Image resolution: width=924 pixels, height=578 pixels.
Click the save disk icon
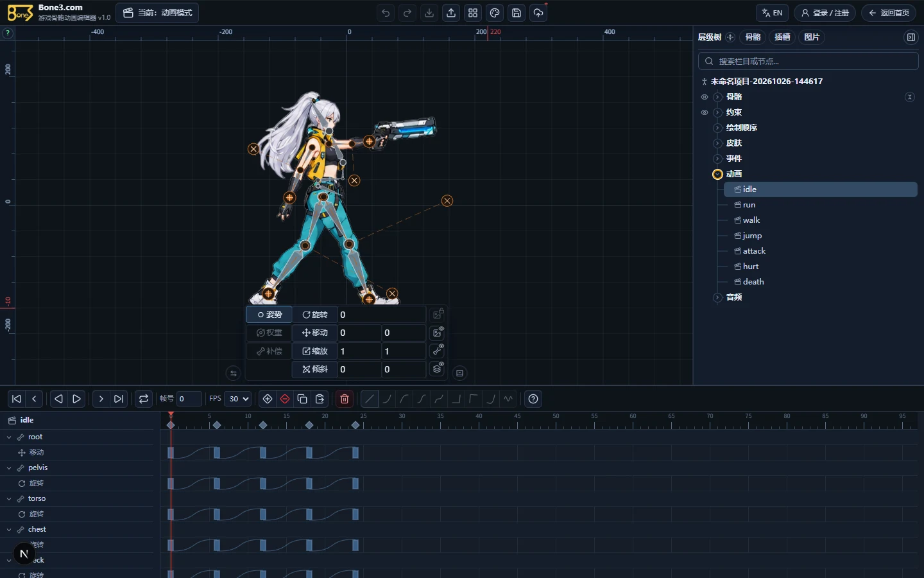(x=517, y=13)
